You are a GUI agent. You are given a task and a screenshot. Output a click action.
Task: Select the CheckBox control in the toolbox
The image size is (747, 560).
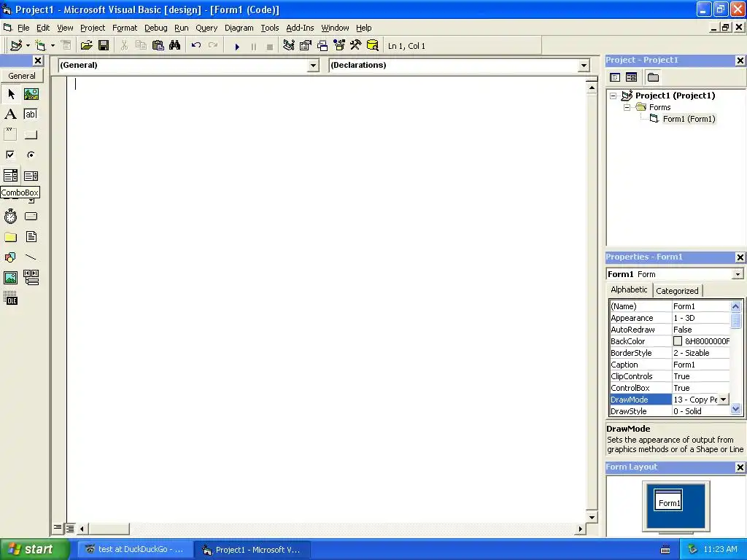tap(10, 155)
